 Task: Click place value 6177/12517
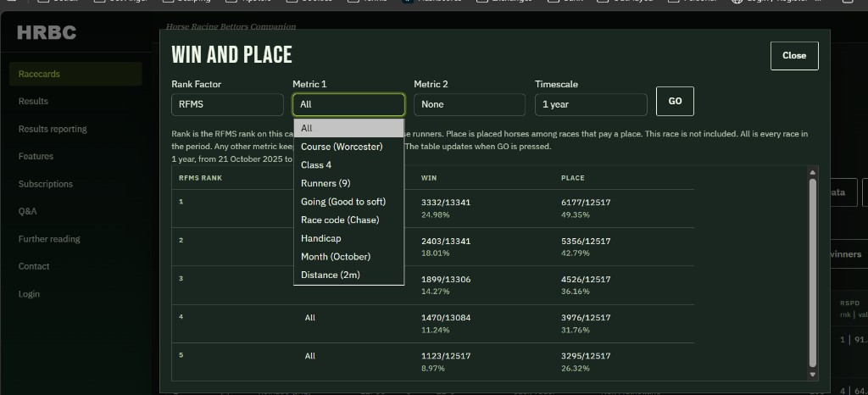(x=586, y=203)
